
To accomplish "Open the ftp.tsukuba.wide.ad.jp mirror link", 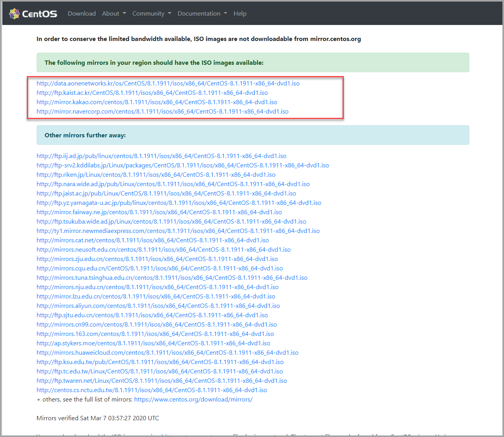I will pyautogui.click(x=171, y=222).
